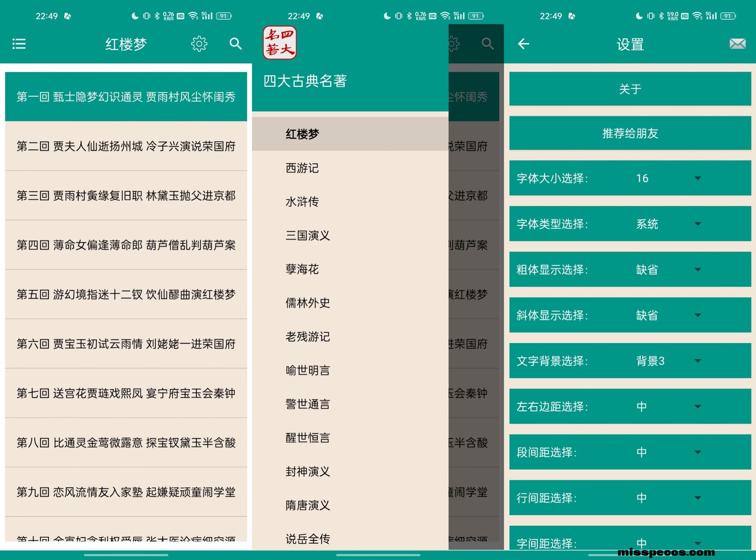This screenshot has width=756, height=560.
Task: Open chapter 第八回 比通灵金莺微露意
Action: click(126, 442)
